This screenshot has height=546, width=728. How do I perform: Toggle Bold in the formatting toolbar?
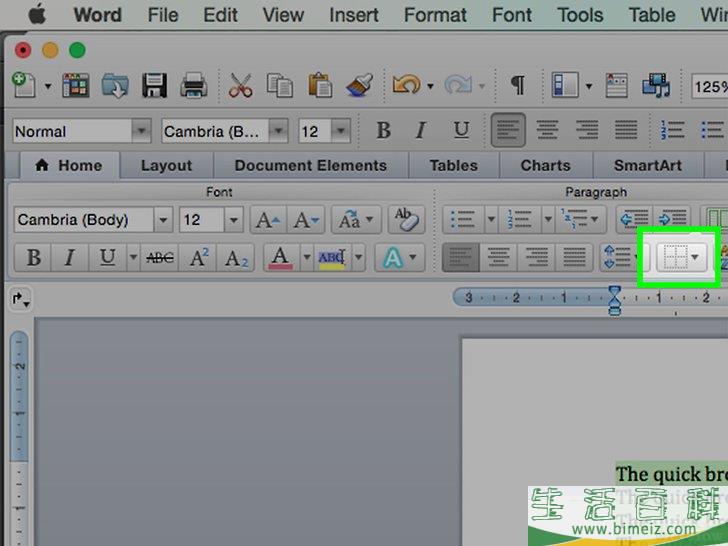[383, 130]
